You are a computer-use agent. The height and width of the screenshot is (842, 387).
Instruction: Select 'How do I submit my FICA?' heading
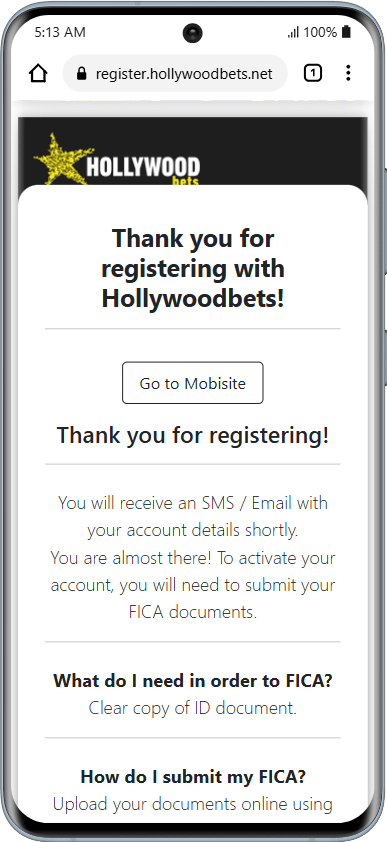coord(193,776)
